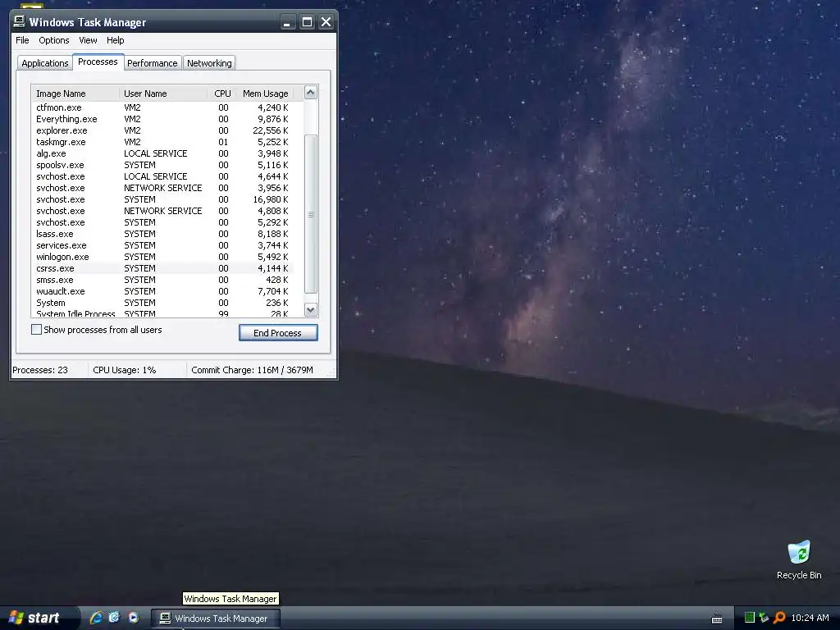840x630 pixels.
Task: Select ctfmon.exe process row
Action: [162, 107]
